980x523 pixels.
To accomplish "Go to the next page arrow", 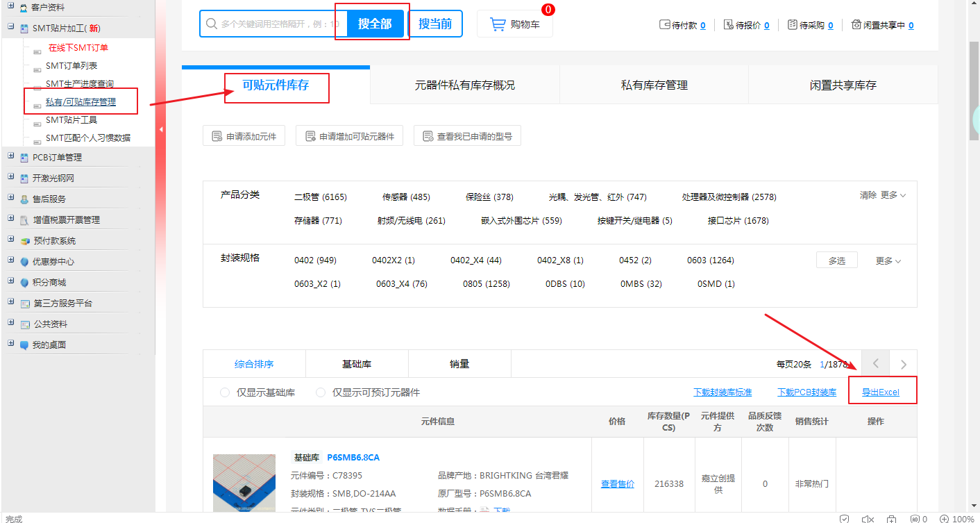I will point(903,364).
